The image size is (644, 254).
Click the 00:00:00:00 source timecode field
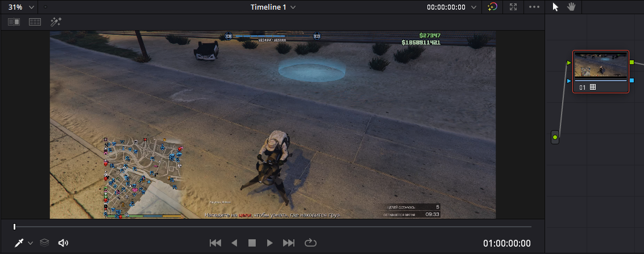[x=446, y=7]
